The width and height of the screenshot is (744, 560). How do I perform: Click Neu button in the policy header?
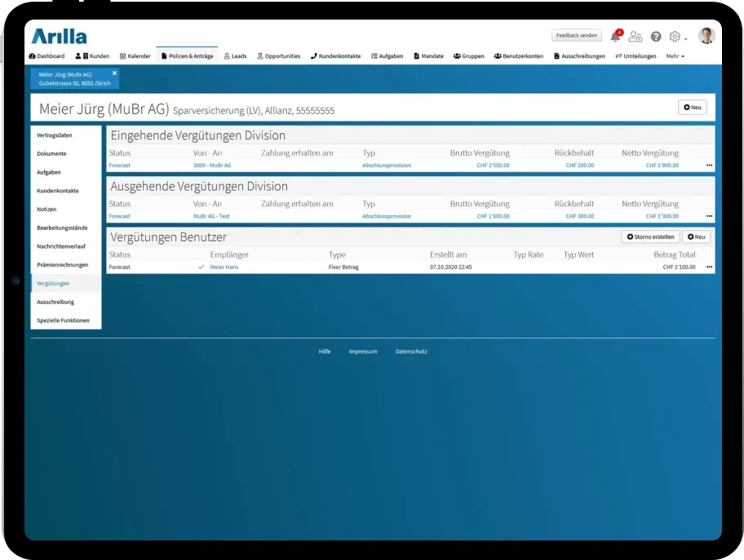click(693, 107)
